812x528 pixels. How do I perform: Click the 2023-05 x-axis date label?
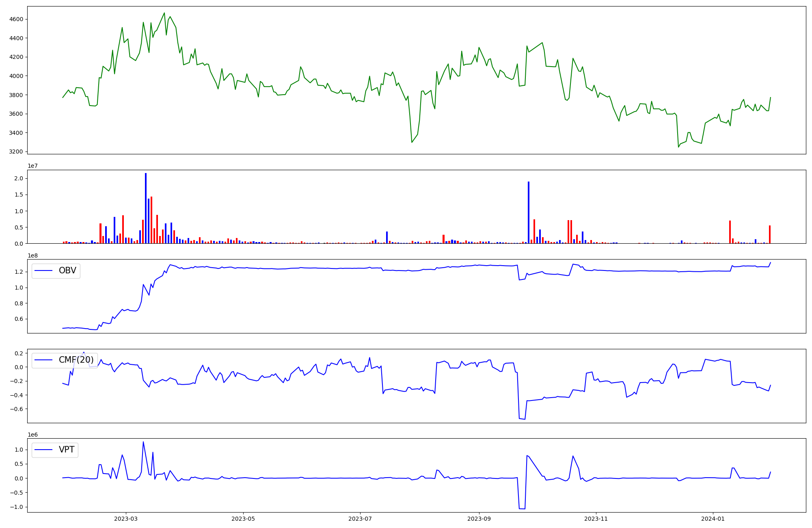pos(243,519)
